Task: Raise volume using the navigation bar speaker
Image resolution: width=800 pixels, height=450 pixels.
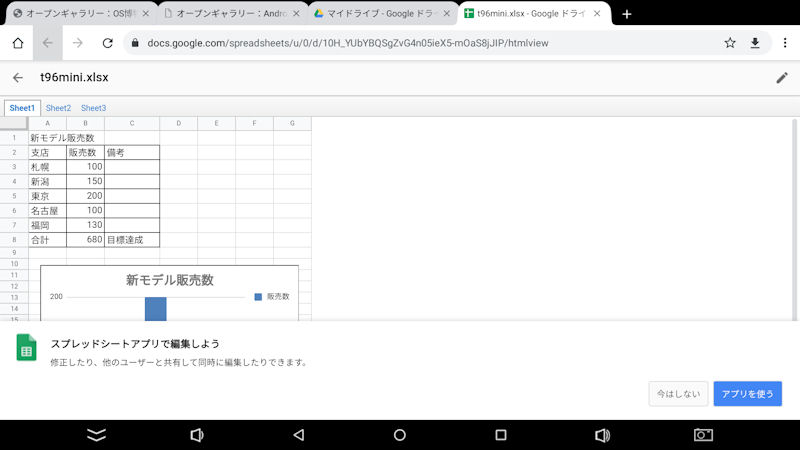Action: click(603, 435)
